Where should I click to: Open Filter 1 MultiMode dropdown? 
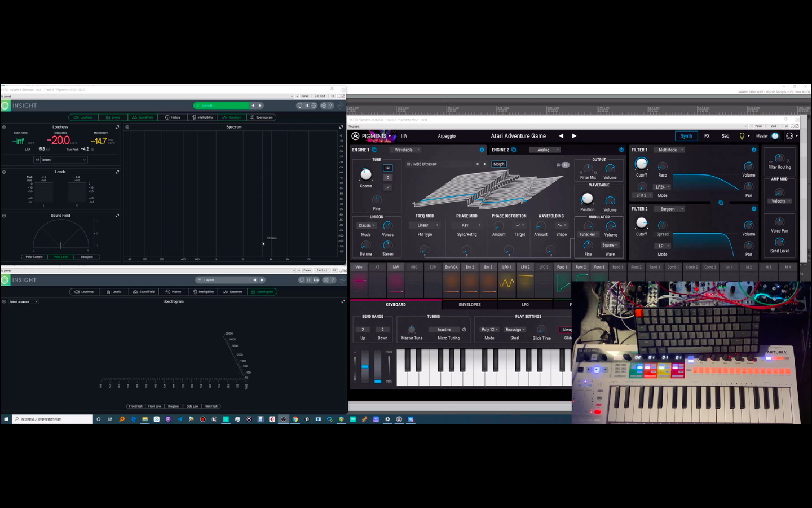pyautogui.click(x=669, y=150)
